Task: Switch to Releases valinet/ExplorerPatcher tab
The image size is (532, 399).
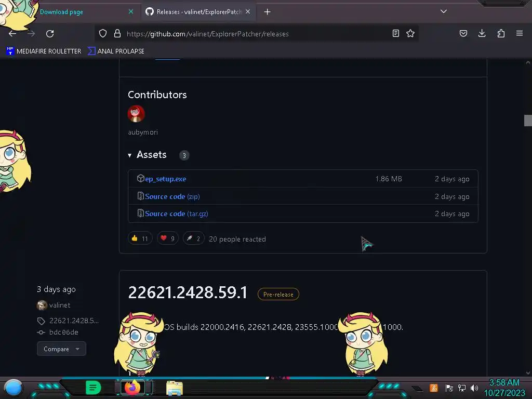Action: click(199, 12)
